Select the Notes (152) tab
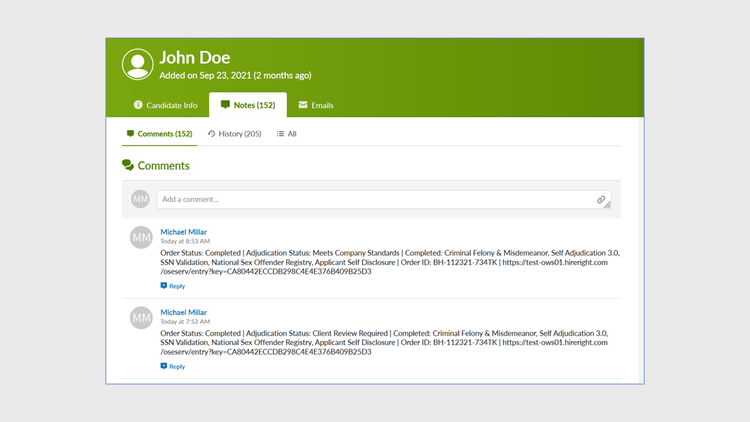This screenshot has width=750, height=422. (x=248, y=105)
